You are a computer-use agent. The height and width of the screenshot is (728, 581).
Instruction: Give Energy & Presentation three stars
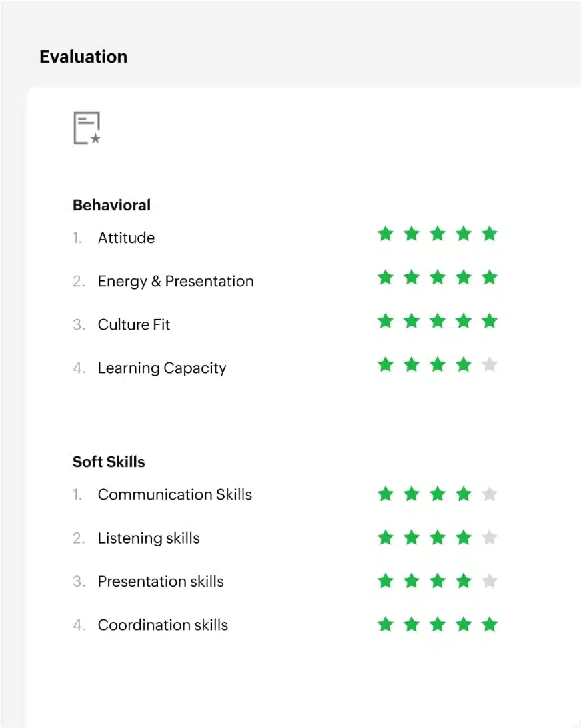pos(438,277)
